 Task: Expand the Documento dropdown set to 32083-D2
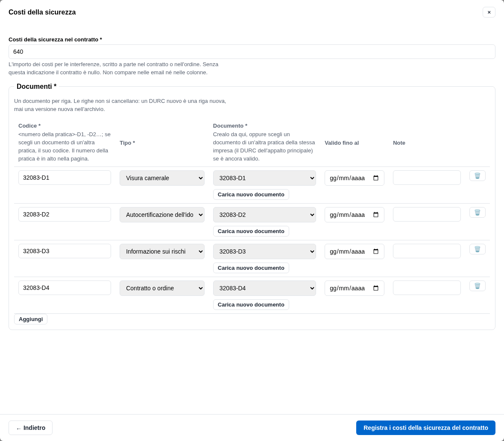click(264, 215)
